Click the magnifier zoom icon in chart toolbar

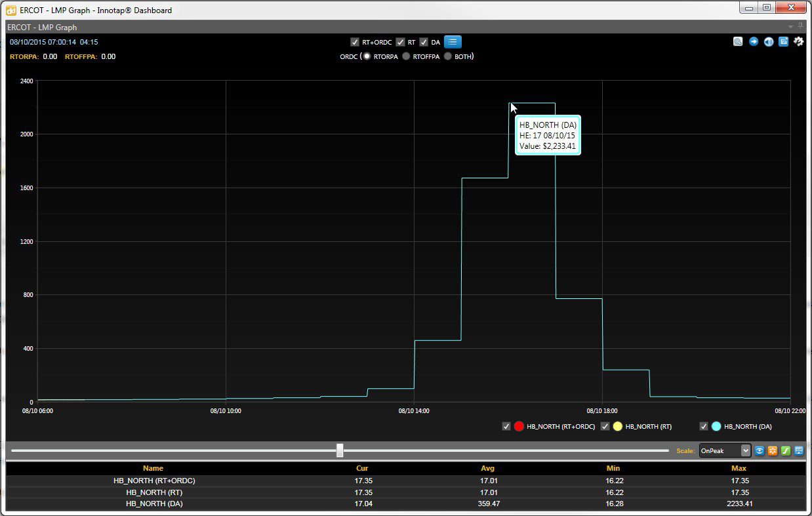tap(738, 41)
